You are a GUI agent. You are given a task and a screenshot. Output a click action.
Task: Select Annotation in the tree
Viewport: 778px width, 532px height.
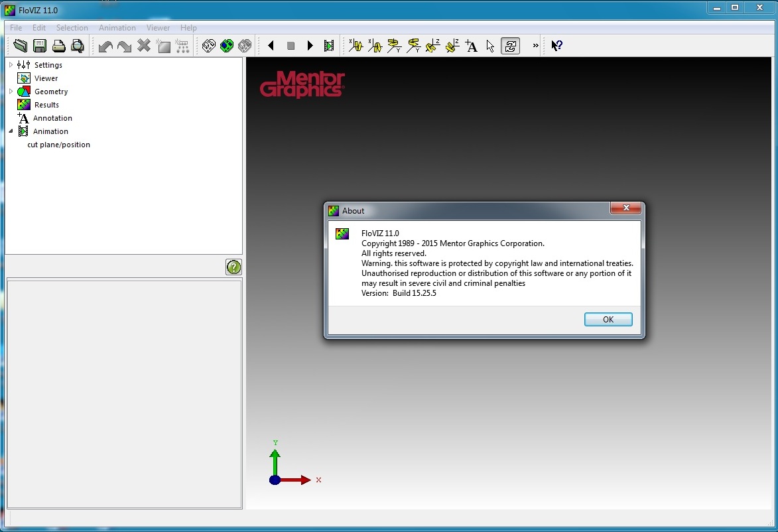pyautogui.click(x=52, y=118)
